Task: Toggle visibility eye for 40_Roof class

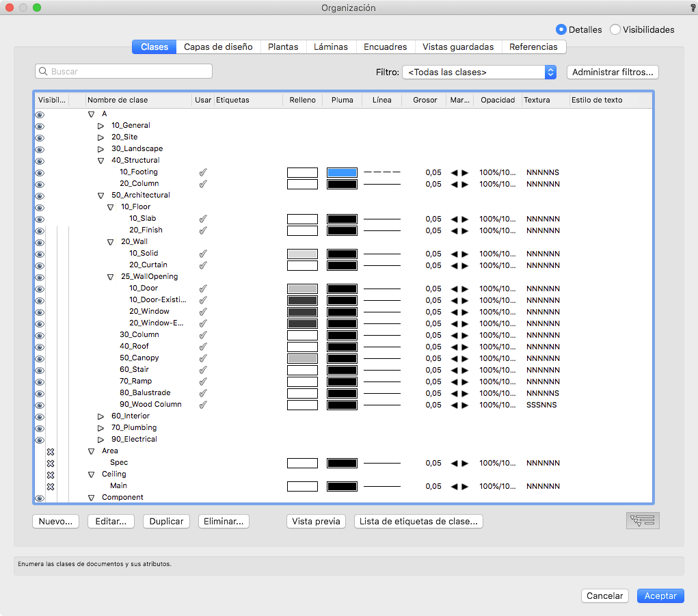Action: point(40,347)
